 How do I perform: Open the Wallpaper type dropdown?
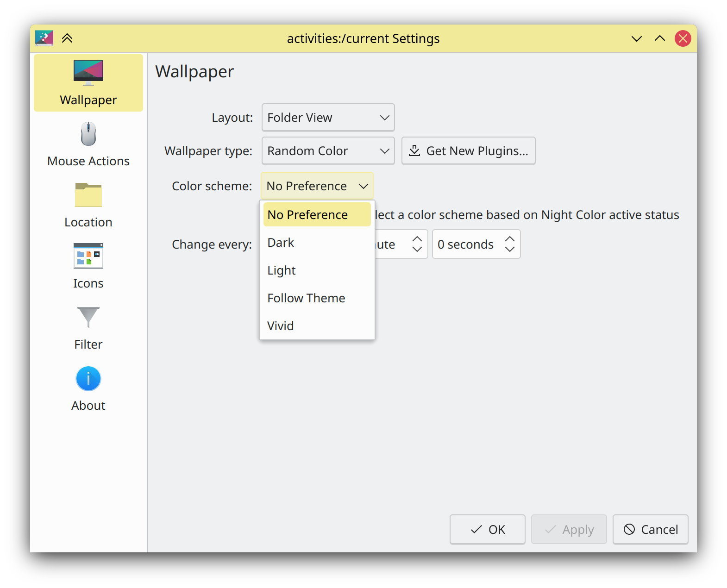pyautogui.click(x=328, y=151)
